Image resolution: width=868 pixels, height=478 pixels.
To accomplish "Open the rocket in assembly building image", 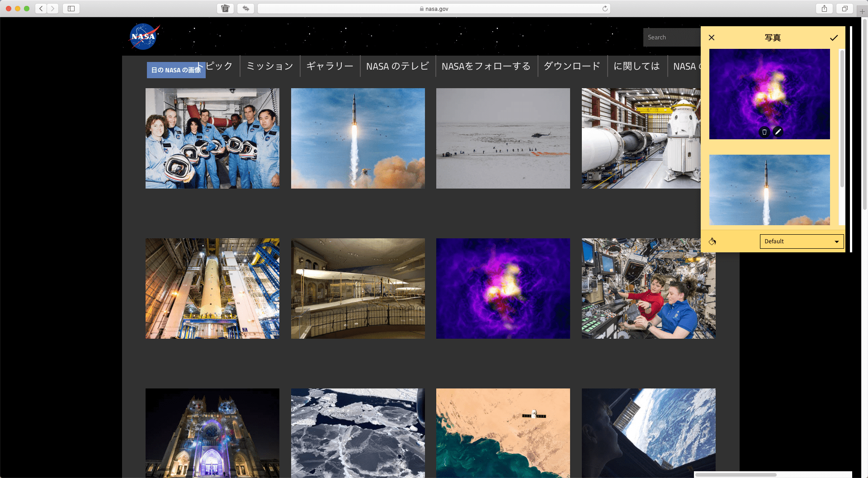I will [212, 289].
